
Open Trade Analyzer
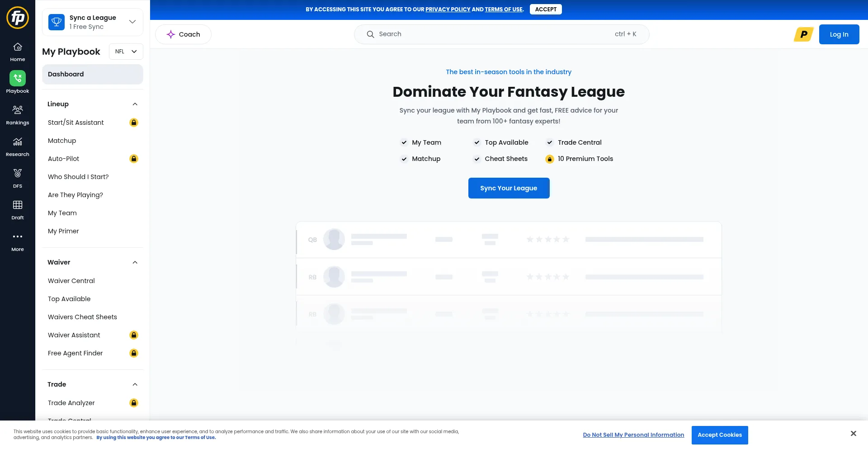tap(71, 403)
